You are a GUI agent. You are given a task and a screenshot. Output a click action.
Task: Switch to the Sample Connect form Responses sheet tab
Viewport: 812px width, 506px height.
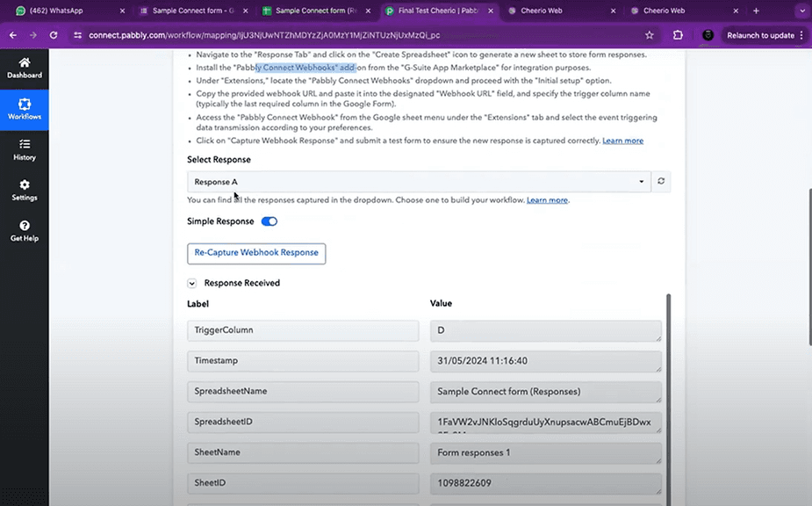pos(315,11)
